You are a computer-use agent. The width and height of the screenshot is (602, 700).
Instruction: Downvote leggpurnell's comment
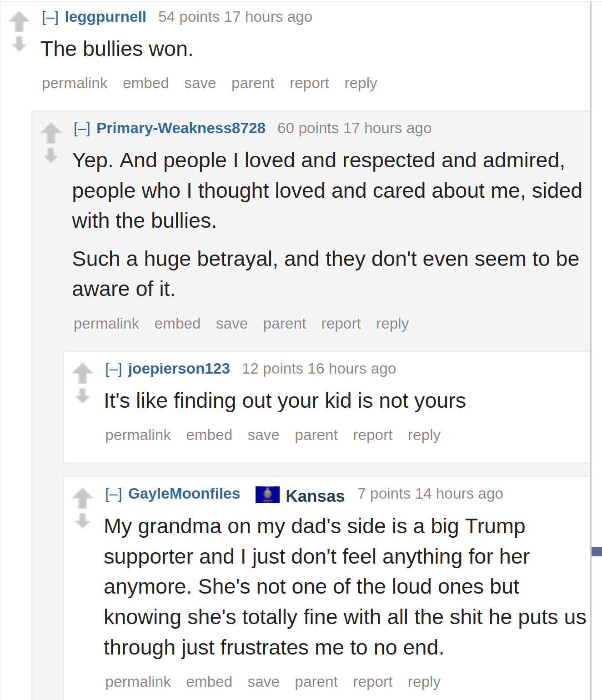tap(19, 44)
